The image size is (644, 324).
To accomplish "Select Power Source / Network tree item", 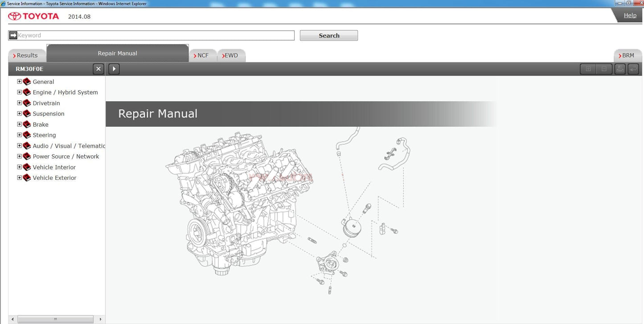I will (x=66, y=157).
